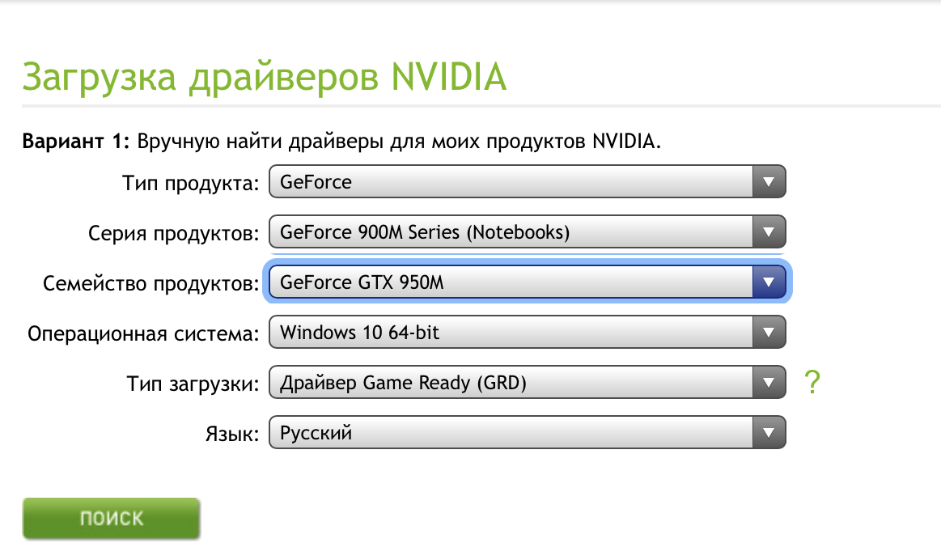The image size is (941, 560).
Task: Click the Загрузка драйверов NVIDIA heading
Action: point(265,77)
